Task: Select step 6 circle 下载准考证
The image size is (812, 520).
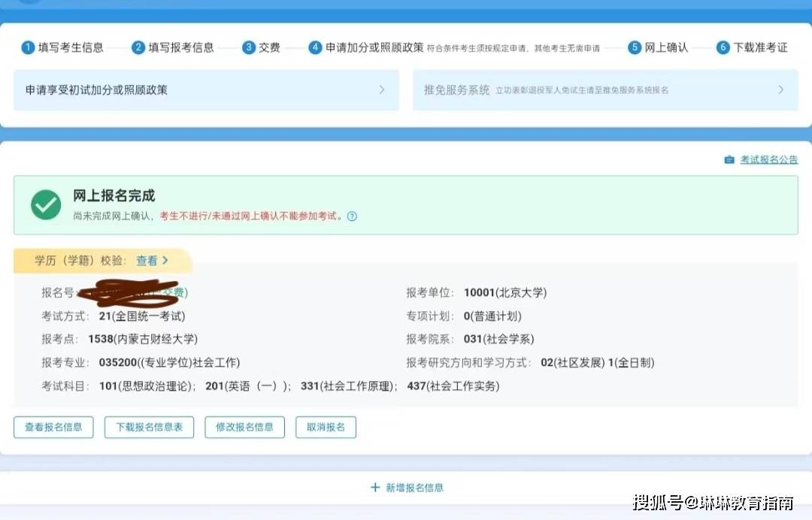Action: (723, 47)
